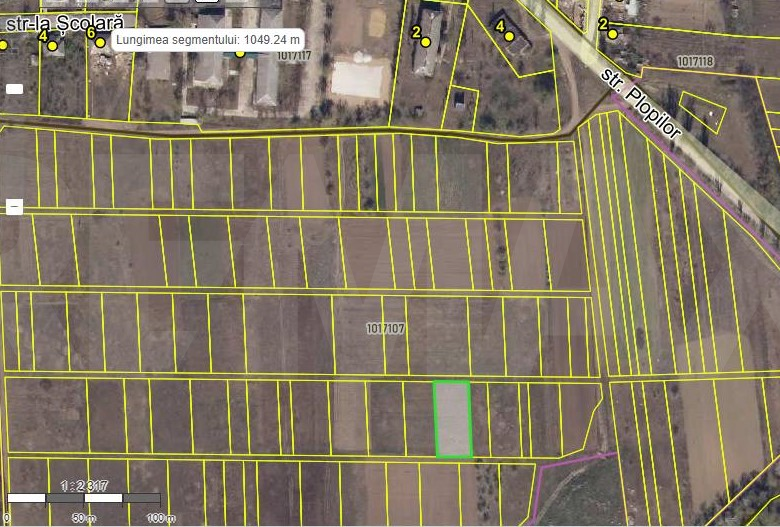
Task: Click the zoom out minus button
Action: point(14,207)
